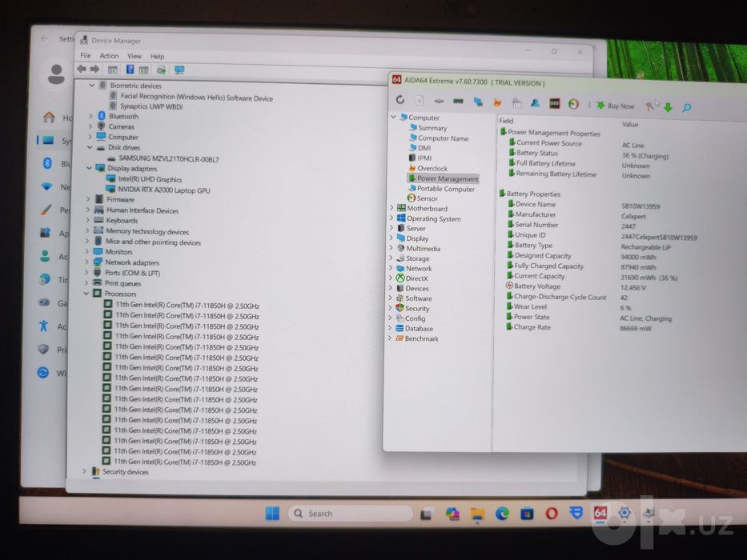The width and height of the screenshot is (747, 560).
Task: Select Summary in AIDA64 tree
Action: 432,128
